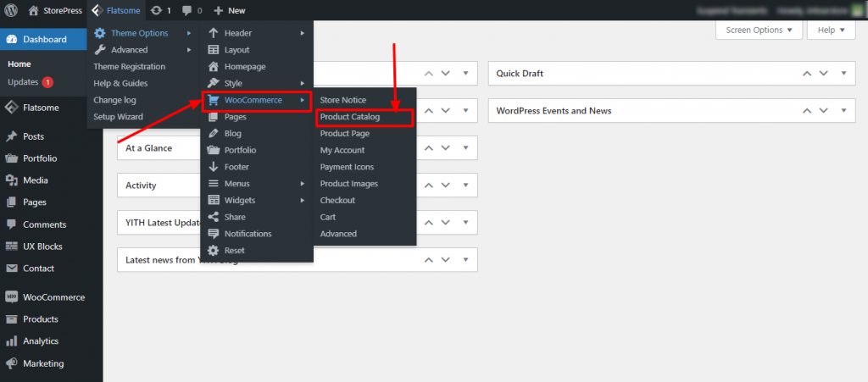Open Flatsome in the left sidebar
Image resolution: width=868 pixels, height=382 pixels.
point(41,108)
